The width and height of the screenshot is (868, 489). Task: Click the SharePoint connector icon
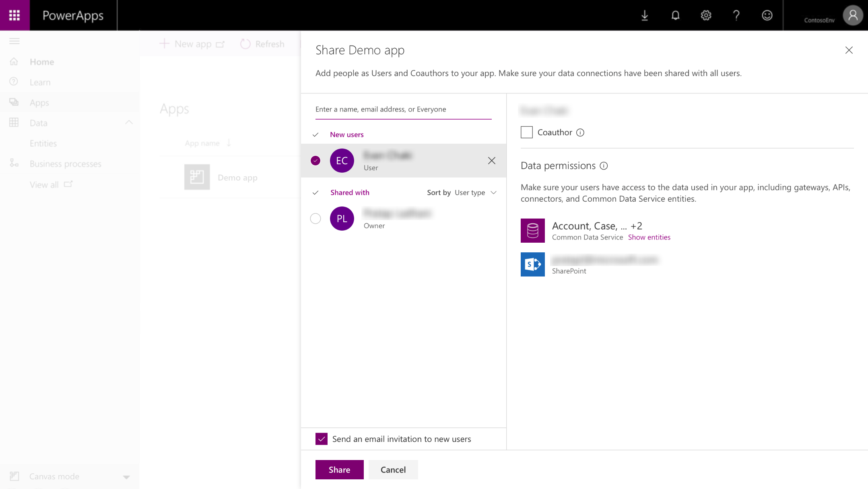click(x=532, y=264)
